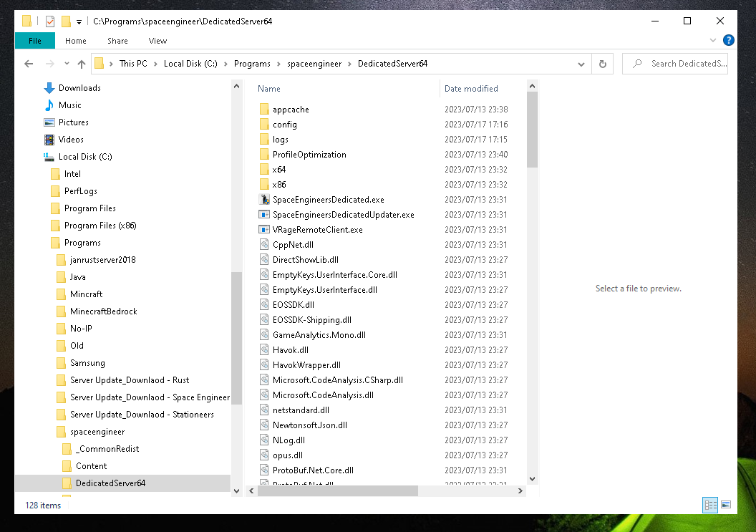Click the SpaceEngineersDedicated.exe file icon
Image resolution: width=756 pixels, height=532 pixels.
[x=263, y=200]
